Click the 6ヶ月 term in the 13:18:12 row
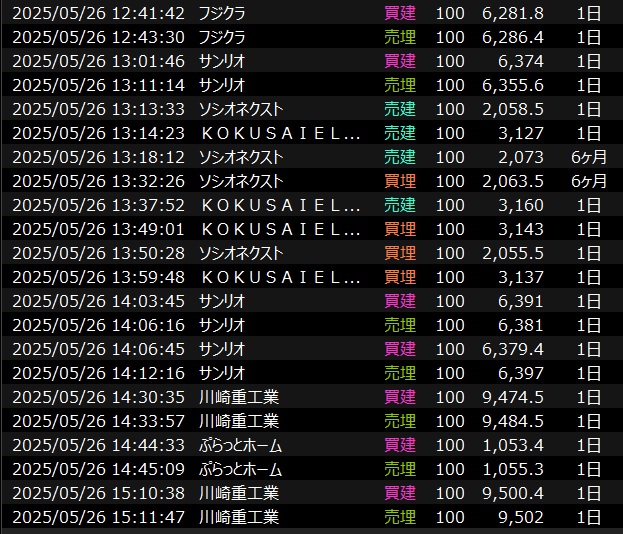The height and width of the screenshot is (534, 623). click(589, 157)
